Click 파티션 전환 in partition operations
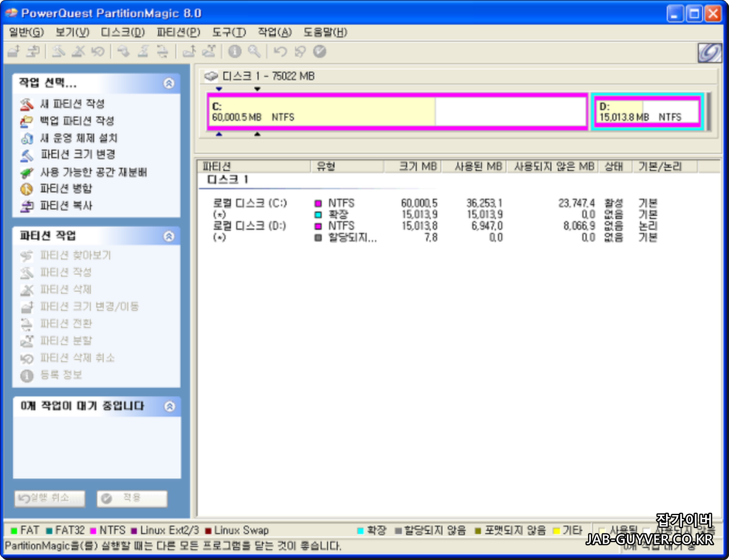Image resolution: width=729 pixels, height=560 pixels. coord(66,324)
